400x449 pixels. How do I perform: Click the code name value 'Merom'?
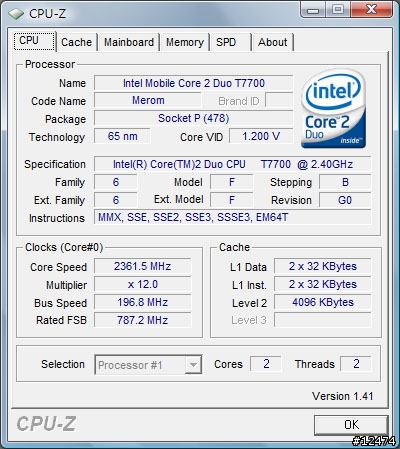click(148, 100)
